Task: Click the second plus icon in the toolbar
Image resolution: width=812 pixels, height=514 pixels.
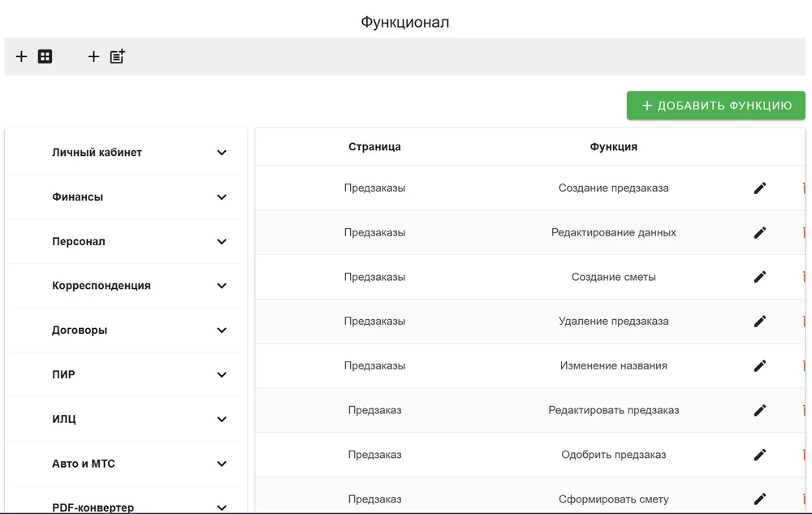Action: click(93, 56)
